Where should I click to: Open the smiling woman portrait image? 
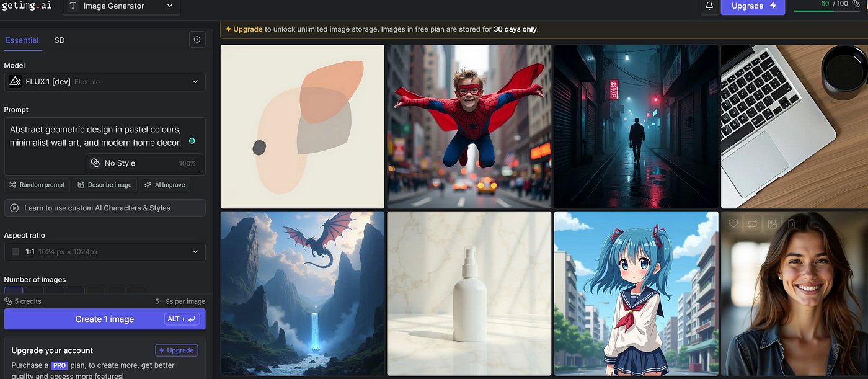click(x=794, y=293)
